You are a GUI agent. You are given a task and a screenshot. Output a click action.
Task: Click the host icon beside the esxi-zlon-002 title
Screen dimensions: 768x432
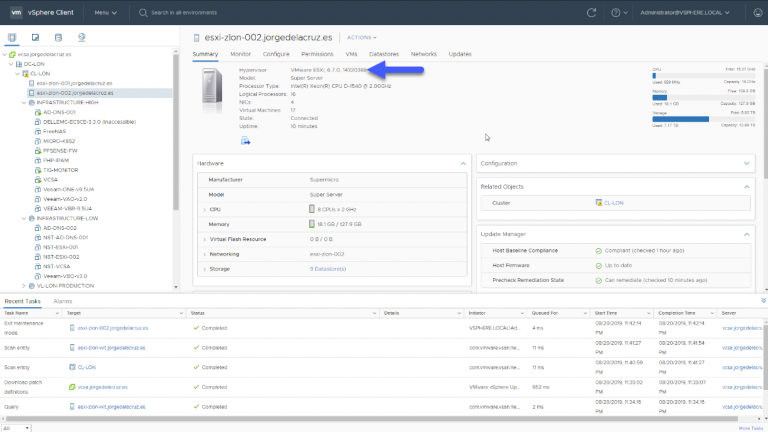tap(196, 38)
